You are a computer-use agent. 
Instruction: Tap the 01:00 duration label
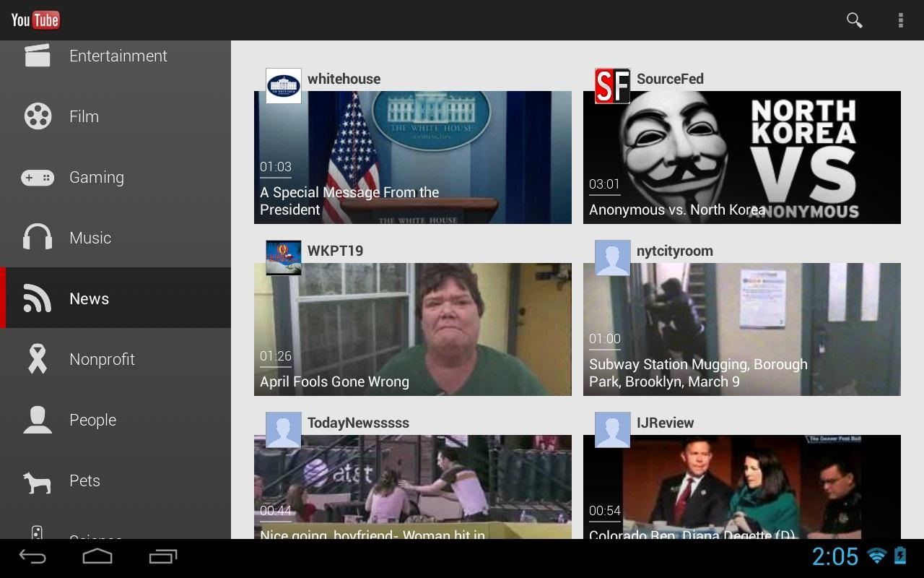point(605,339)
